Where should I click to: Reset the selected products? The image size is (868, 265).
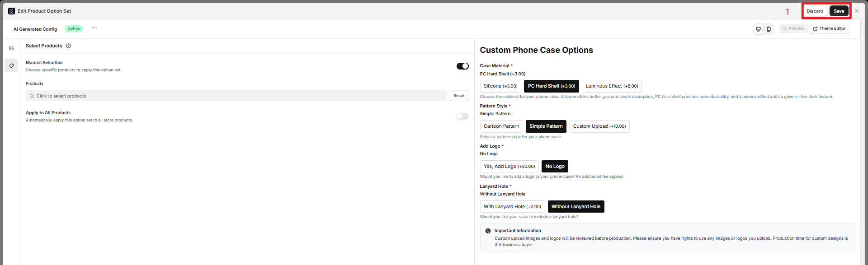pyautogui.click(x=459, y=96)
